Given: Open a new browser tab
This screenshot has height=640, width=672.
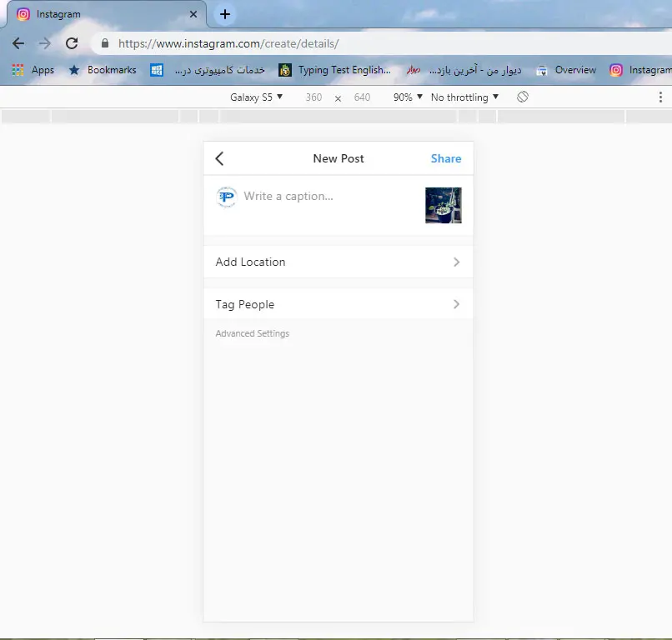Looking at the screenshot, I should click(x=224, y=14).
